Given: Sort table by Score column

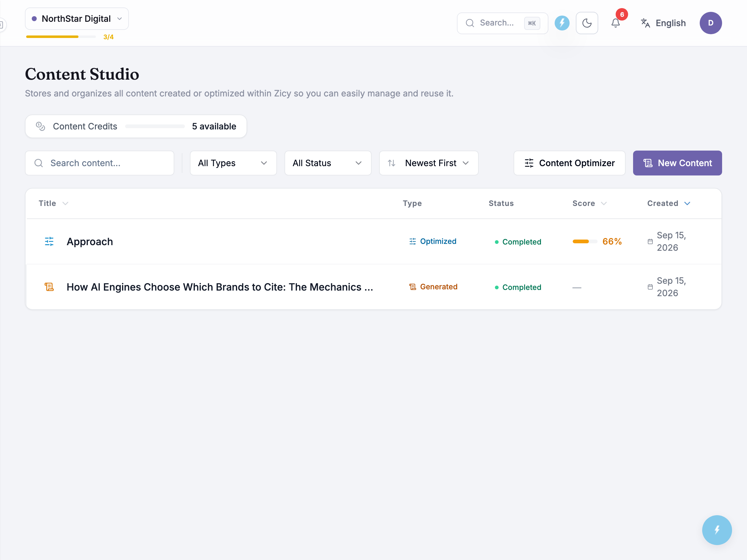Looking at the screenshot, I should (589, 203).
